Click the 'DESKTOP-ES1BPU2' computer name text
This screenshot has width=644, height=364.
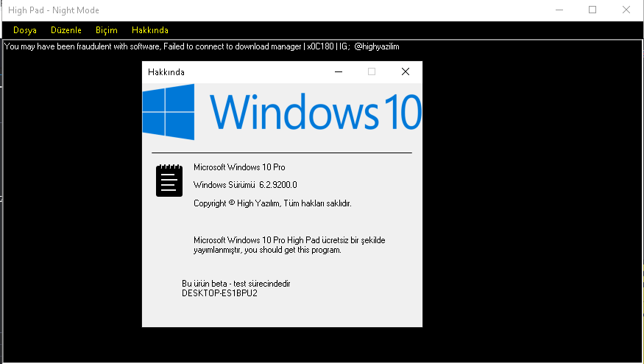[220, 293]
